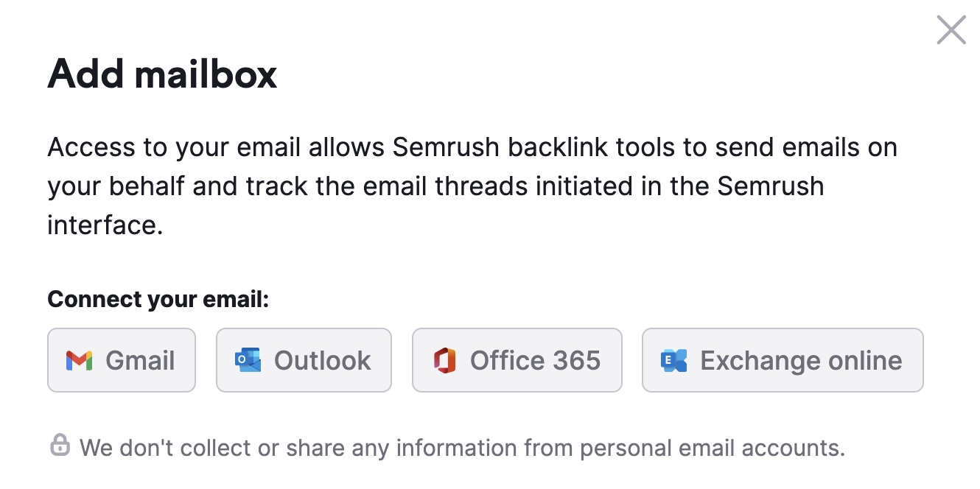This screenshot has width=980, height=489.
Task: Choose Gmail as the email provider
Action: [121, 360]
